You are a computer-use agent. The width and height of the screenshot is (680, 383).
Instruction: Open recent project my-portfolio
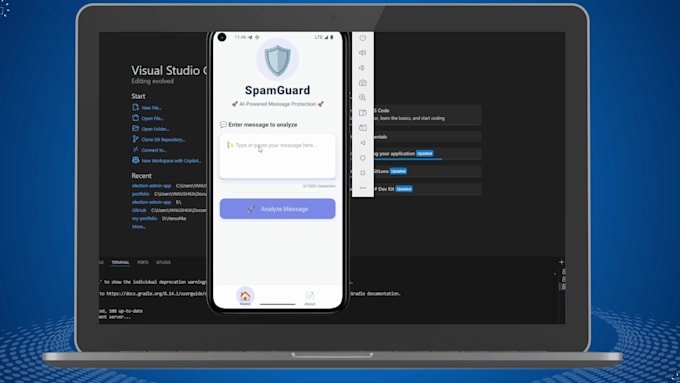(x=144, y=219)
